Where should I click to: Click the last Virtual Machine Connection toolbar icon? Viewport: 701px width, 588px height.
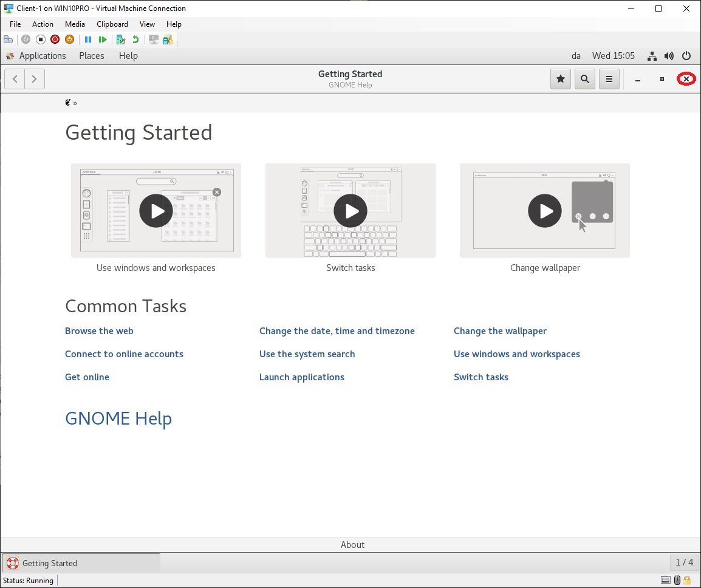[168, 39]
